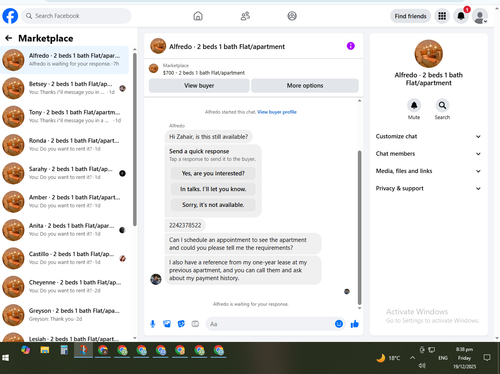The image size is (500, 374).
Task: Open Ronda conversation in list
Action: [64, 145]
